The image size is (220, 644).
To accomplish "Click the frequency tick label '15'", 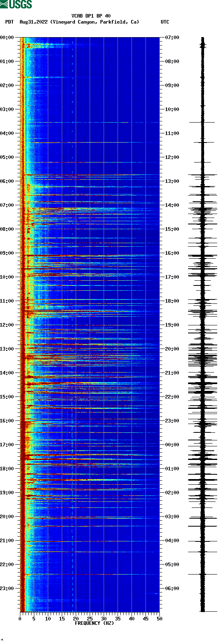I will (x=62, y=619).
